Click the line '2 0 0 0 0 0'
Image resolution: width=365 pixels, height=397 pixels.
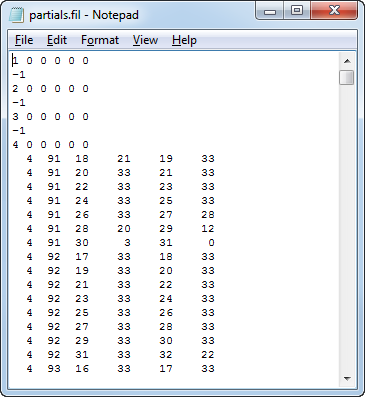[50, 89]
